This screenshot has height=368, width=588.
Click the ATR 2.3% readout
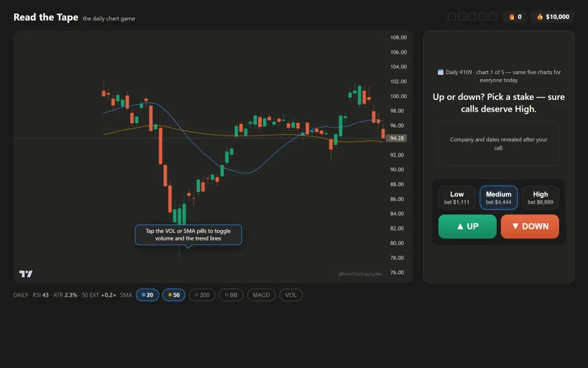click(x=66, y=295)
